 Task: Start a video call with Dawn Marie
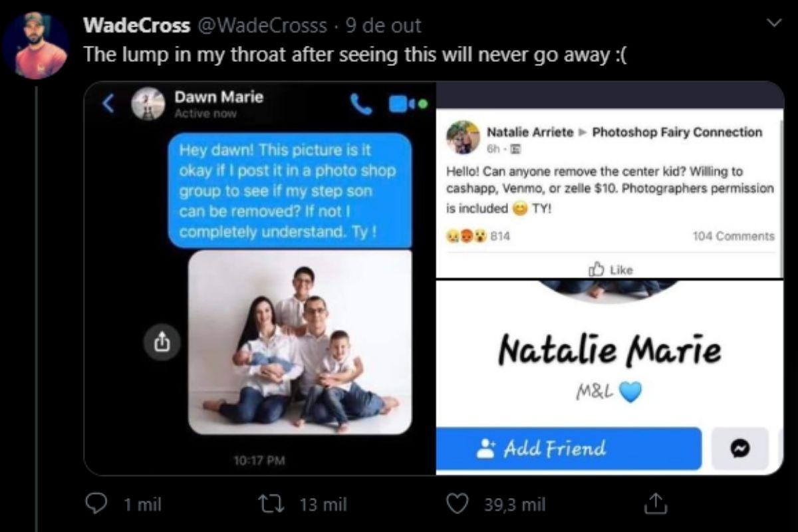click(400, 104)
